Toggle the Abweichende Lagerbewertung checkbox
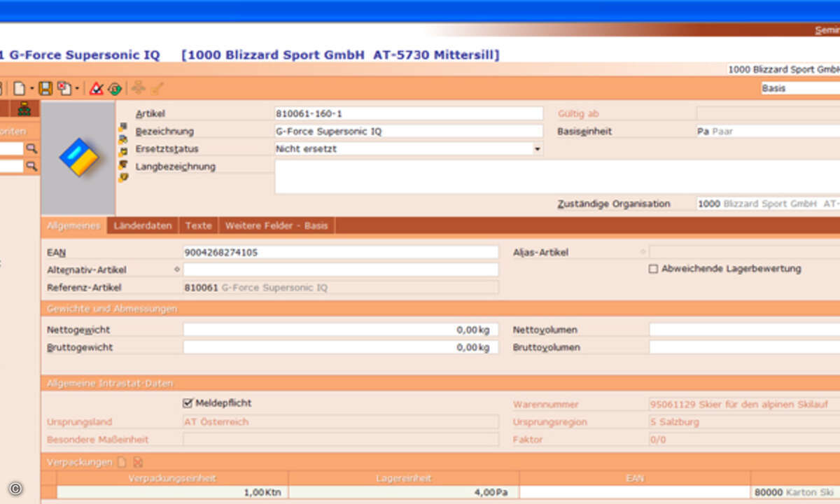This screenshot has height=504, width=840. tap(653, 269)
